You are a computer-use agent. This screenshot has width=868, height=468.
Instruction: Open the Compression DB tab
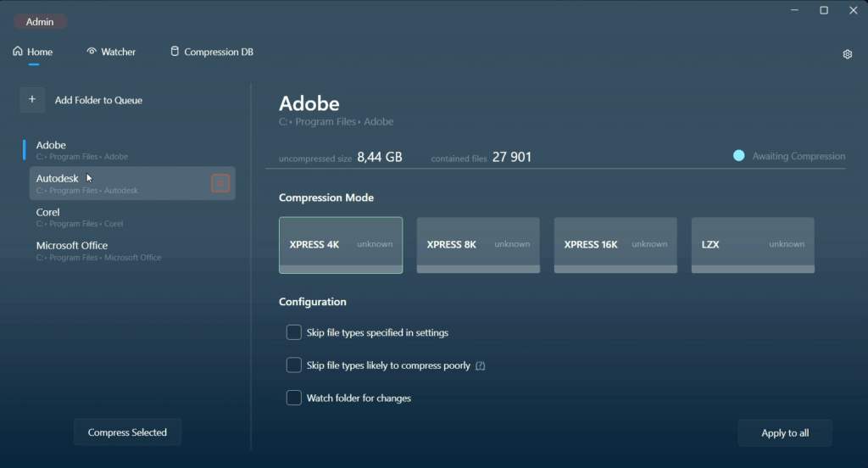pyautogui.click(x=212, y=52)
